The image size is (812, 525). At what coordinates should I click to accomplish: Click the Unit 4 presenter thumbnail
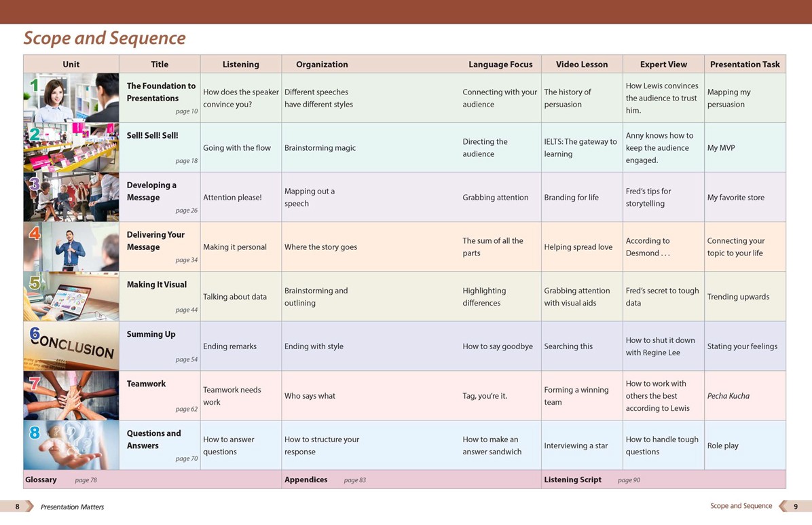pos(71,247)
